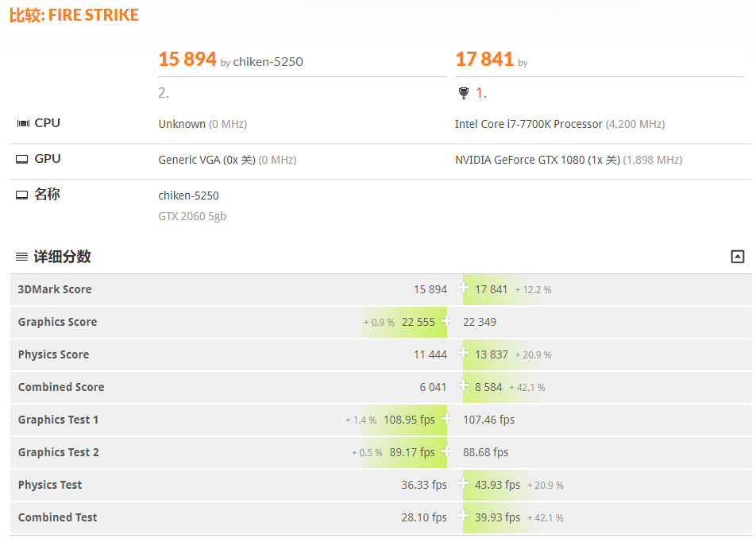Click plus marker in Graphics Score row

coord(446,321)
